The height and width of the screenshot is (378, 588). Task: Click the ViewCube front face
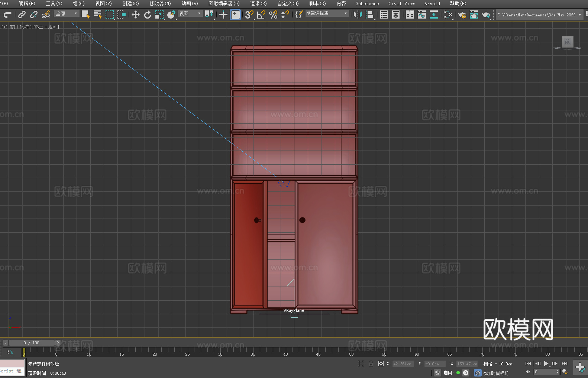(568, 42)
